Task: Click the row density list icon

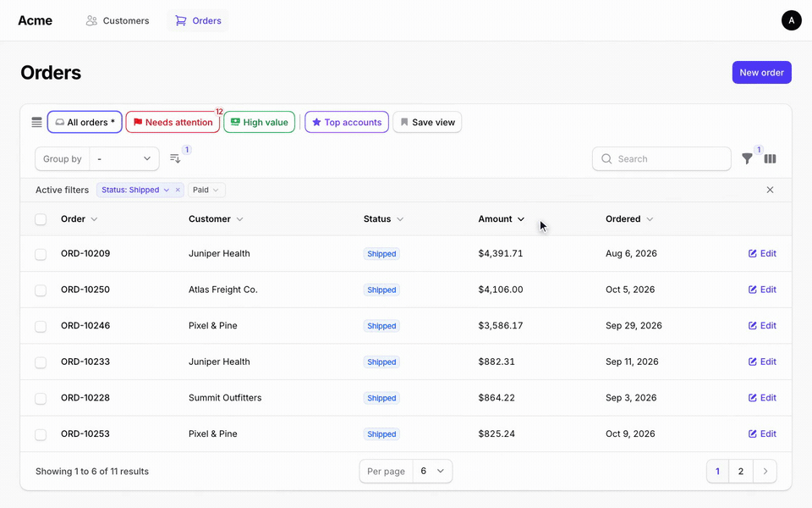Action: tap(36, 122)
